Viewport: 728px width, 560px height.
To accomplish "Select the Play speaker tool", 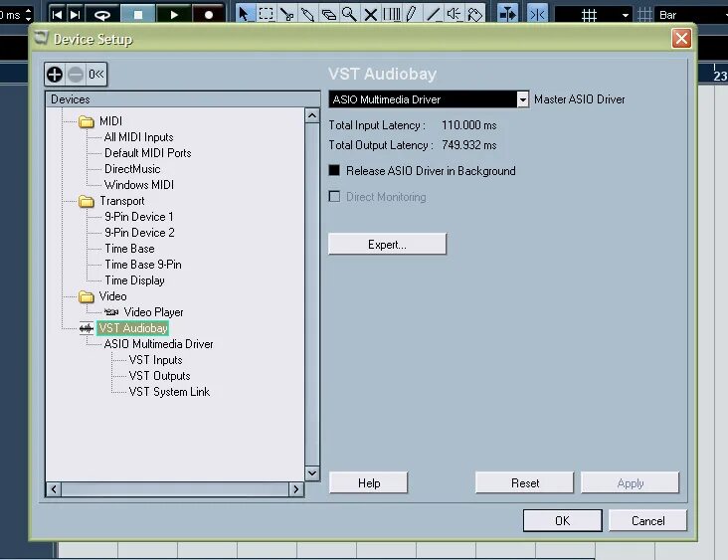I will (x=454, y=14).
